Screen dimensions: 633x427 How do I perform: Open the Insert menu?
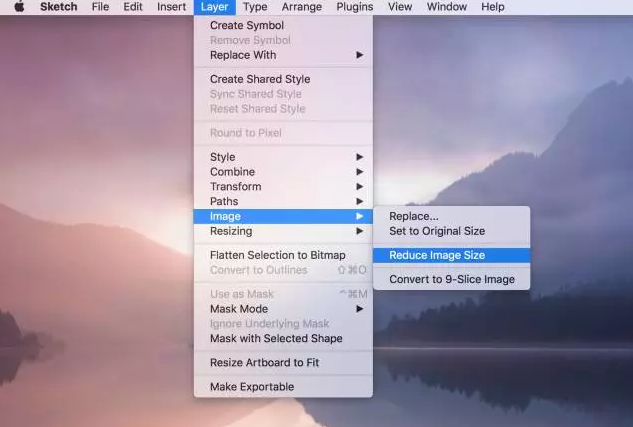tap(172, 7)
